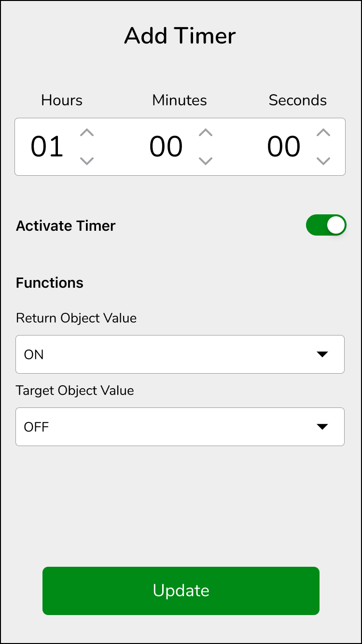
Task: Select the minutes value 00
Action: point(166,147)
